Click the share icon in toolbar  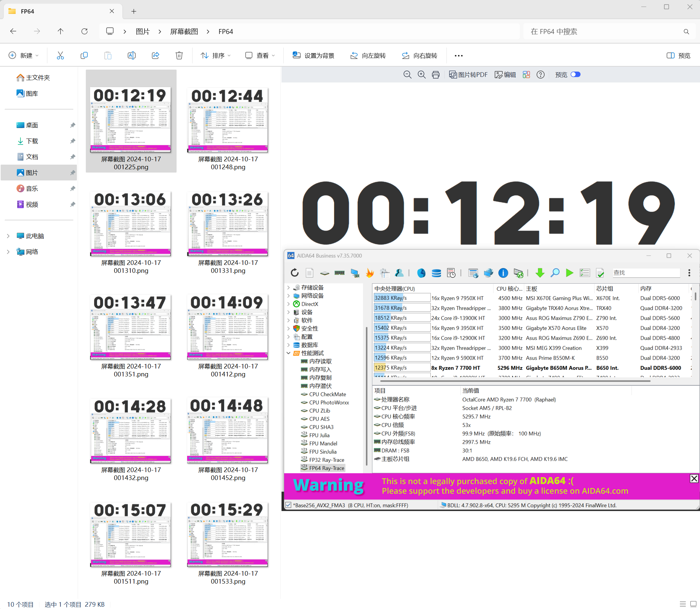tap(155, 55)
